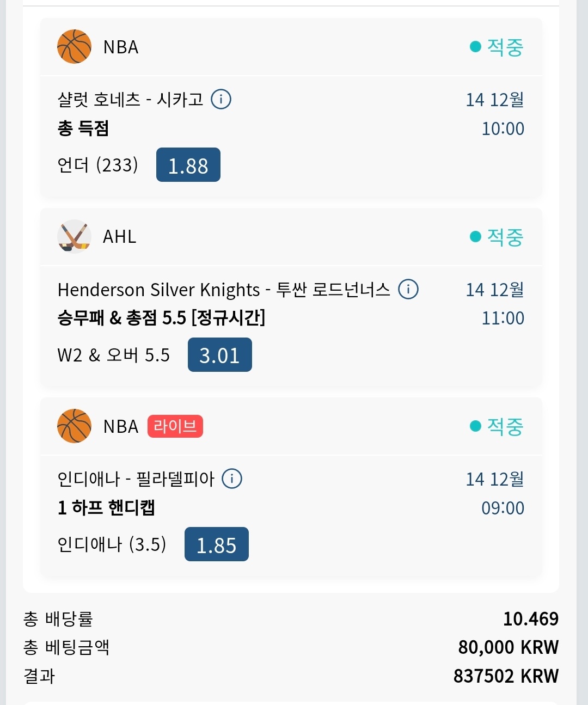The width and height of the screenshot is (588, 705).
Task: Open info for 인디애나 - 필라델피아 match
Action: [x=232, y=479]
